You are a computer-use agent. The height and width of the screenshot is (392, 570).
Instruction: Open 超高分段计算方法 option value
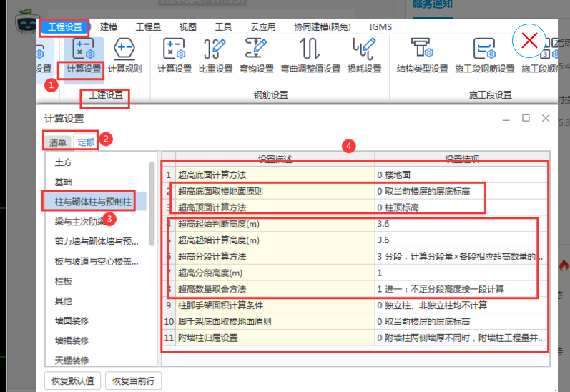coord(461,256)
